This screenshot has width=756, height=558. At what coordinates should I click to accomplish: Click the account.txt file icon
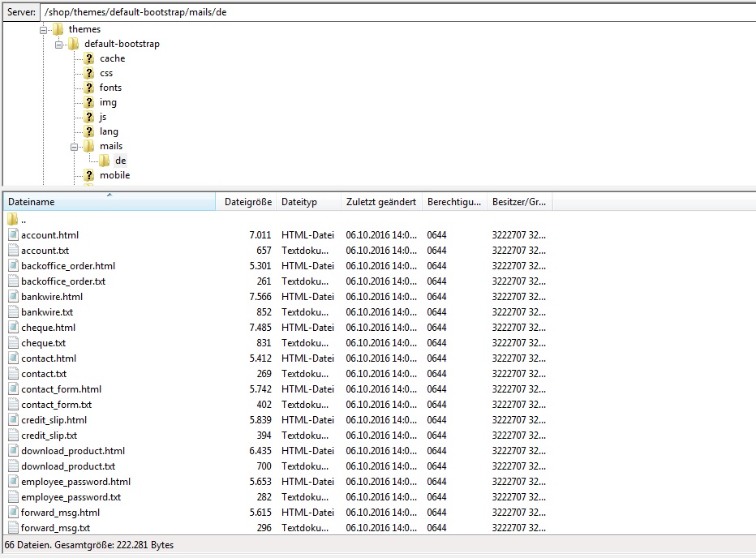click(14, 251)
